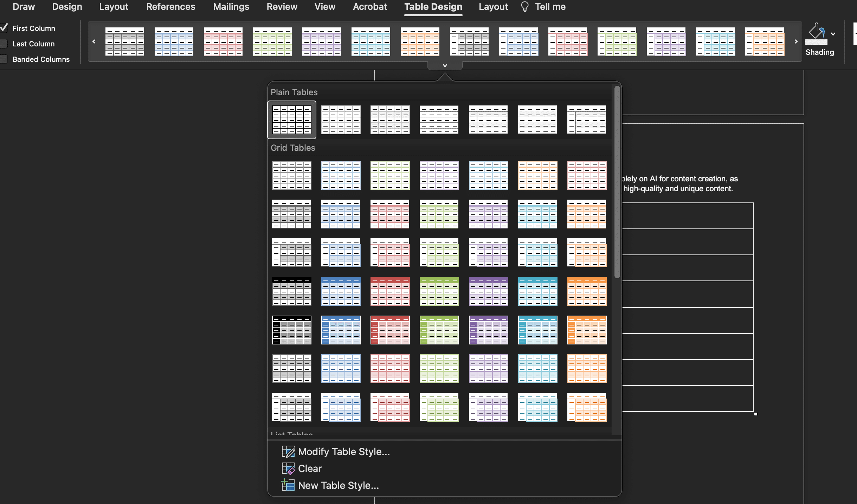Click the right arrow to scroll styles
Screen dimensions: 857x504
[x=796, y=41]
